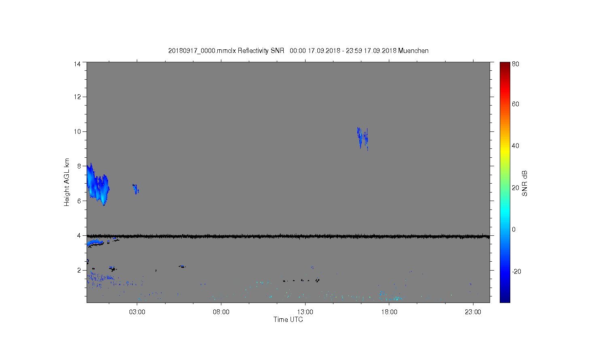Click the 10 height tick label
The image size is (607, 364).
77,131
